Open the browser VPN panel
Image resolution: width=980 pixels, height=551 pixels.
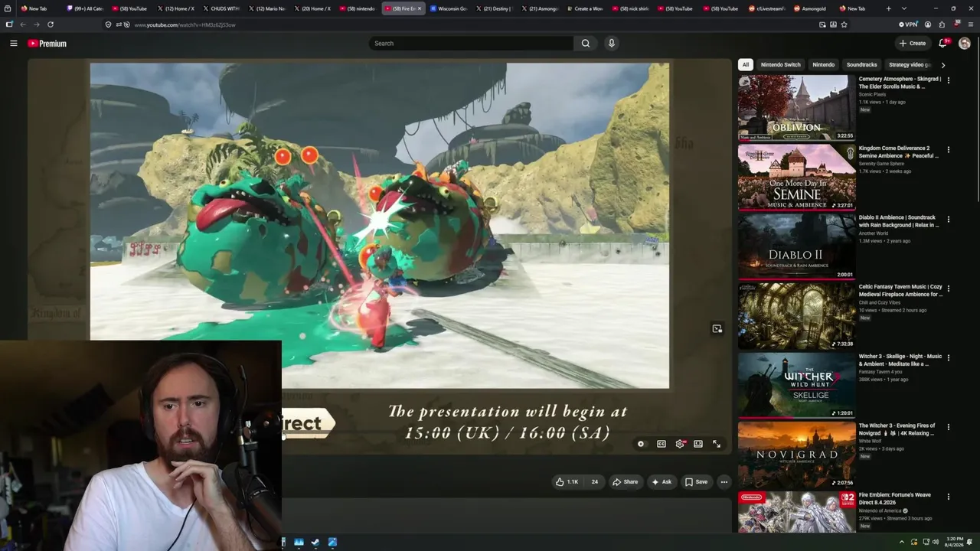(x=908, y=24)
